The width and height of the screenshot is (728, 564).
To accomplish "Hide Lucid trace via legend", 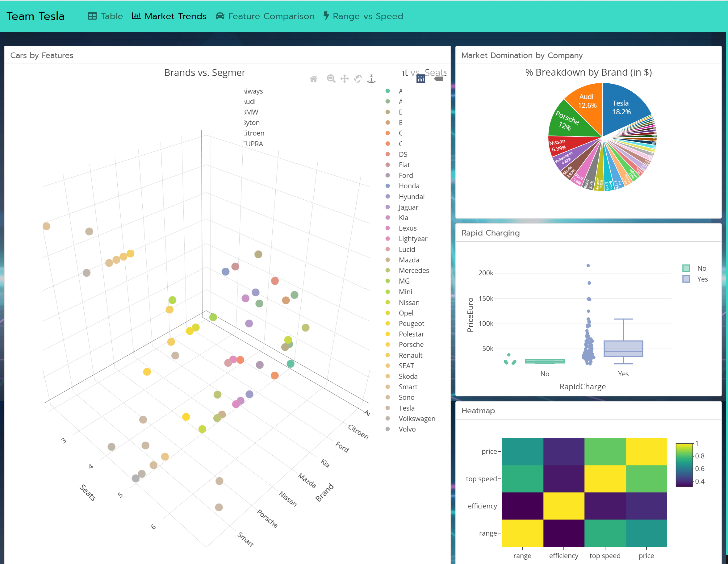I will tap(407, 249).
